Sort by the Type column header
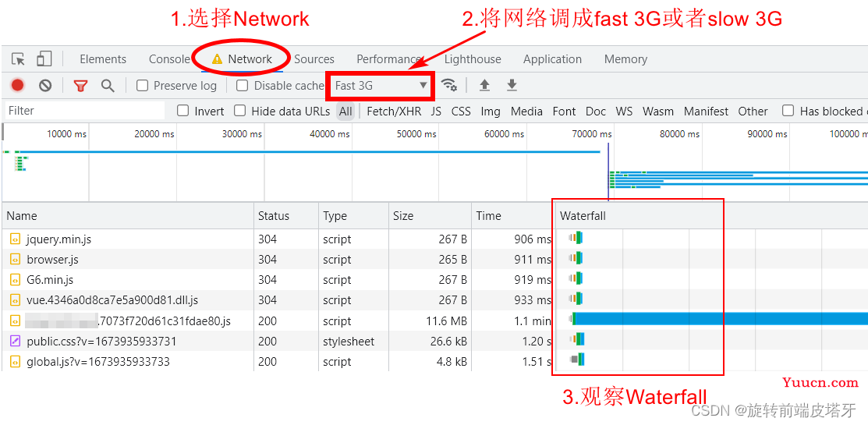The height and width of the screenshot is (425, 868). [x=354, y=216]
